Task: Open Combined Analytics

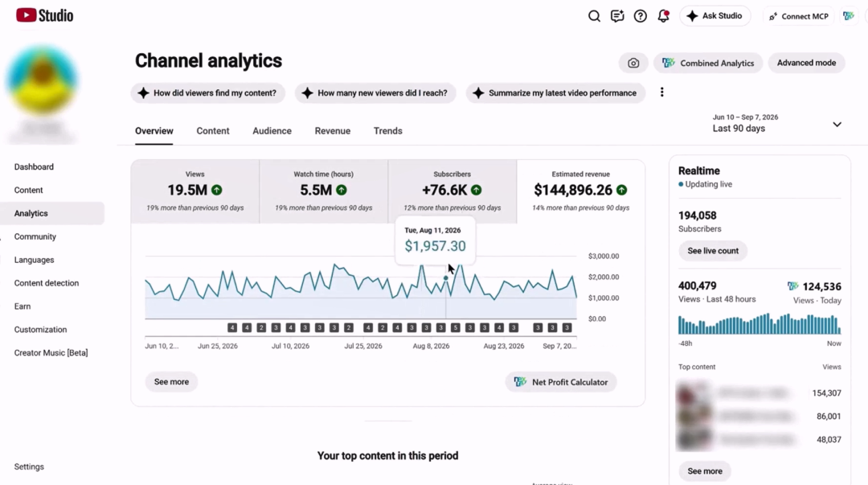Action: (x=708, y=64)
